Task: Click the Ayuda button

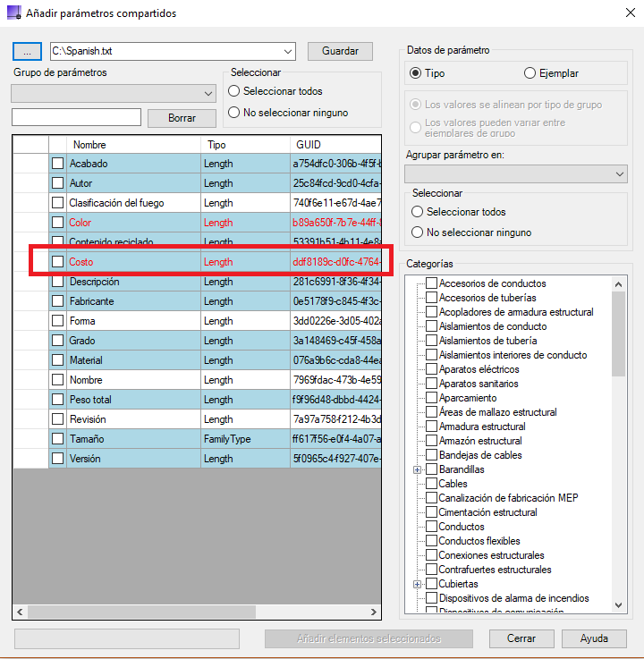Action: pos(594,638)
